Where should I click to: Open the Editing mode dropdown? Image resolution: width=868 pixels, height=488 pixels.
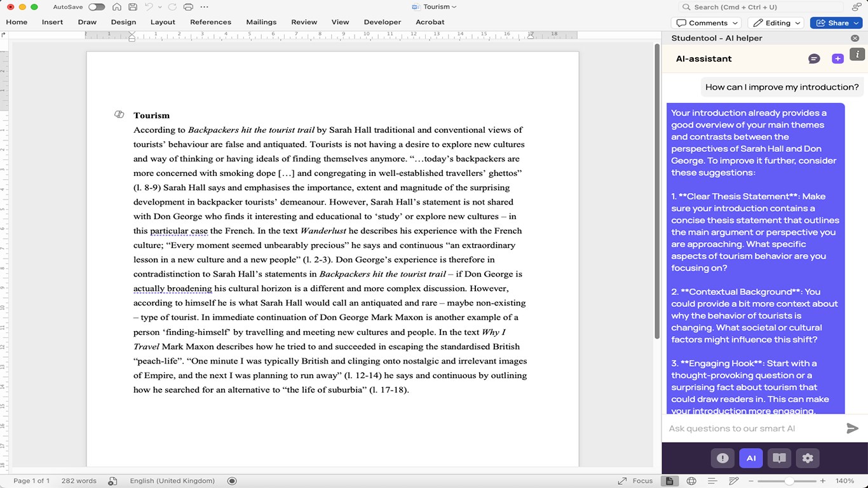tap(776, 23)
